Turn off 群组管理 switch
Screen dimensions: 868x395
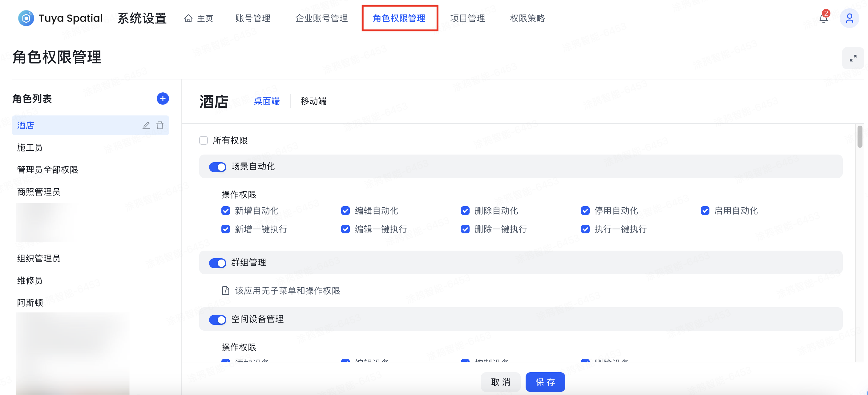(x=217, y=263)
